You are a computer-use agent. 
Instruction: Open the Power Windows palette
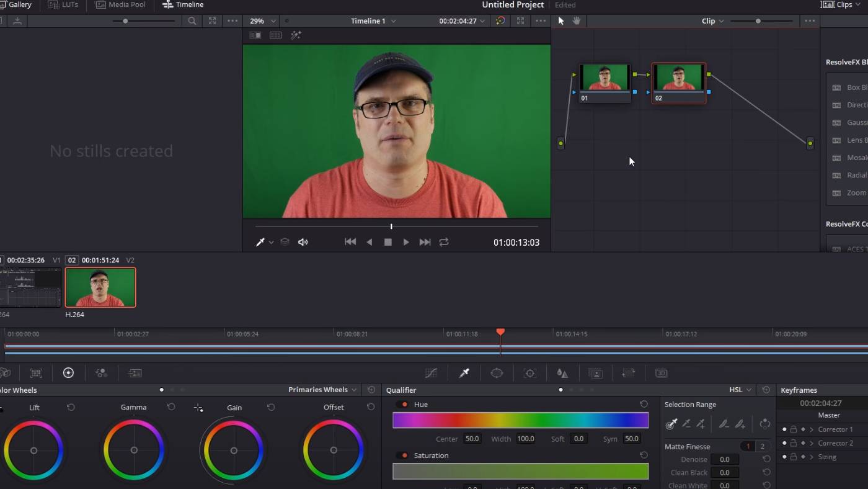[497, 373]
